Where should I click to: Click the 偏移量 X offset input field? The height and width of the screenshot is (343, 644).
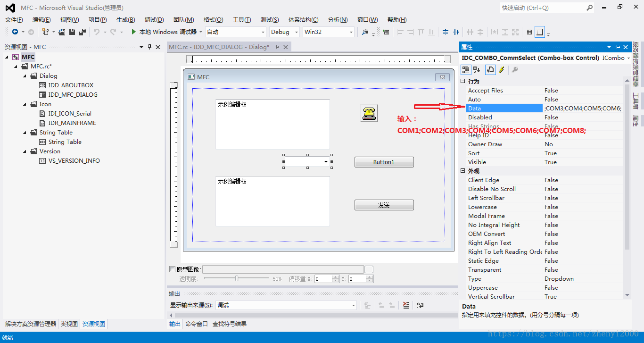[322, 279]
